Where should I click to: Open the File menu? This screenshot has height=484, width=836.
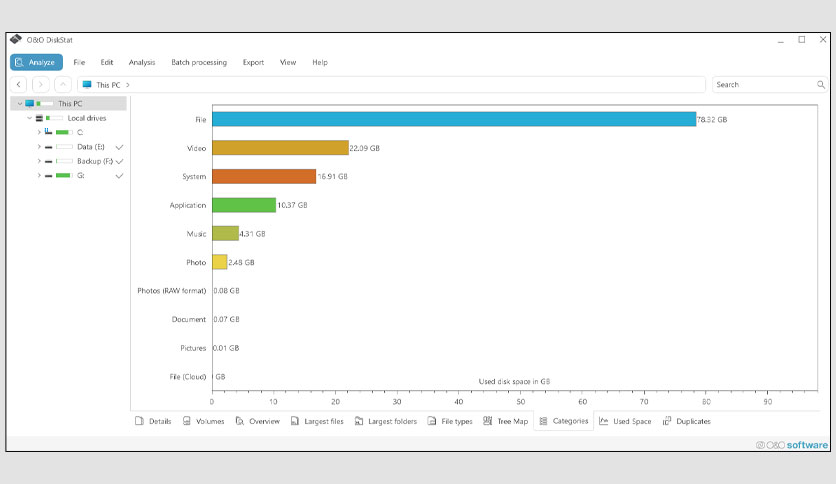click(x=79, y=62)
